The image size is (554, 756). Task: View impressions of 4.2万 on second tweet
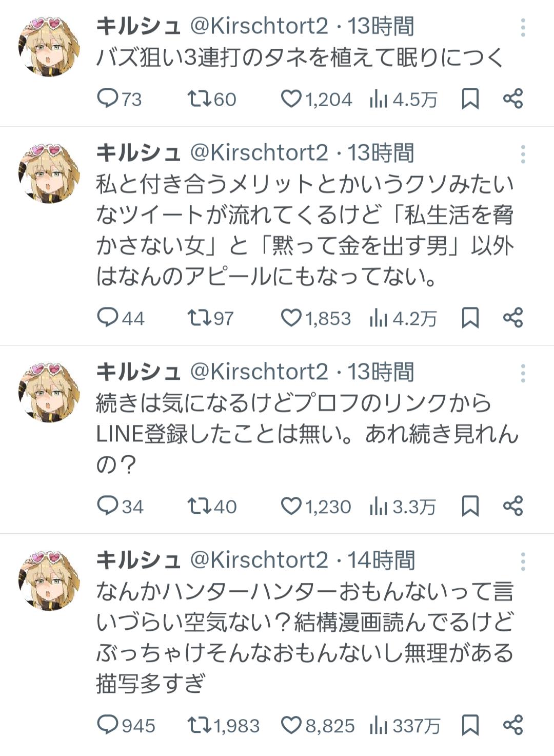pyautogui.click(x=403, y=318)
